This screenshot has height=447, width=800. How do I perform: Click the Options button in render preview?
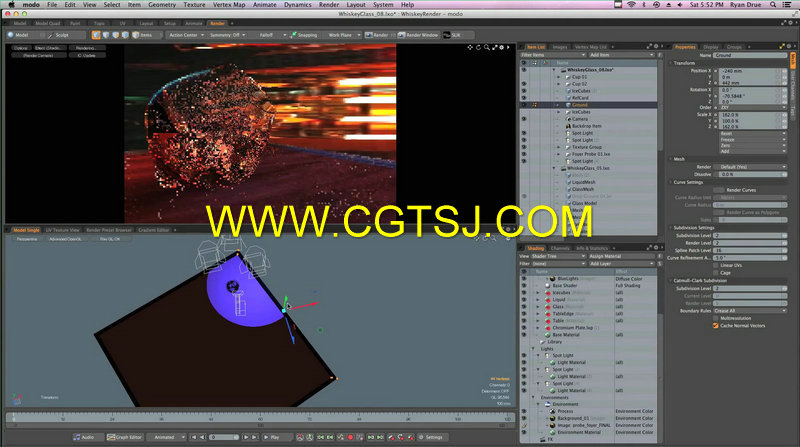(x=20, y=48)
